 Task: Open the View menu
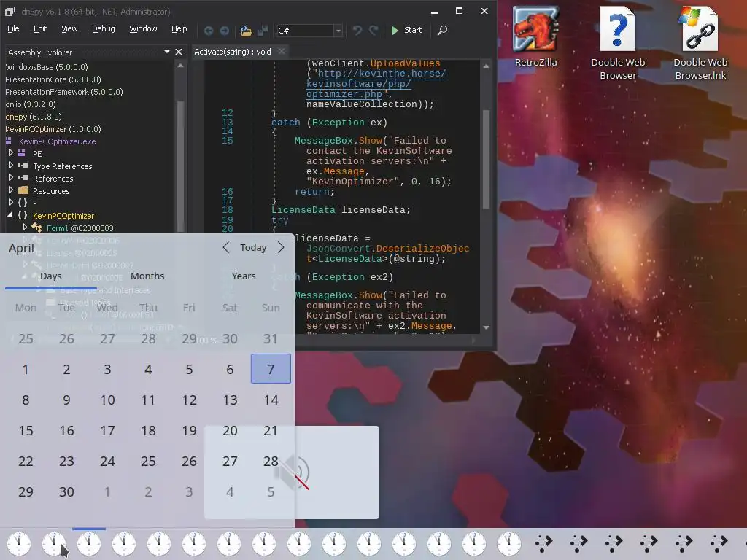click(x=69, y=28)
